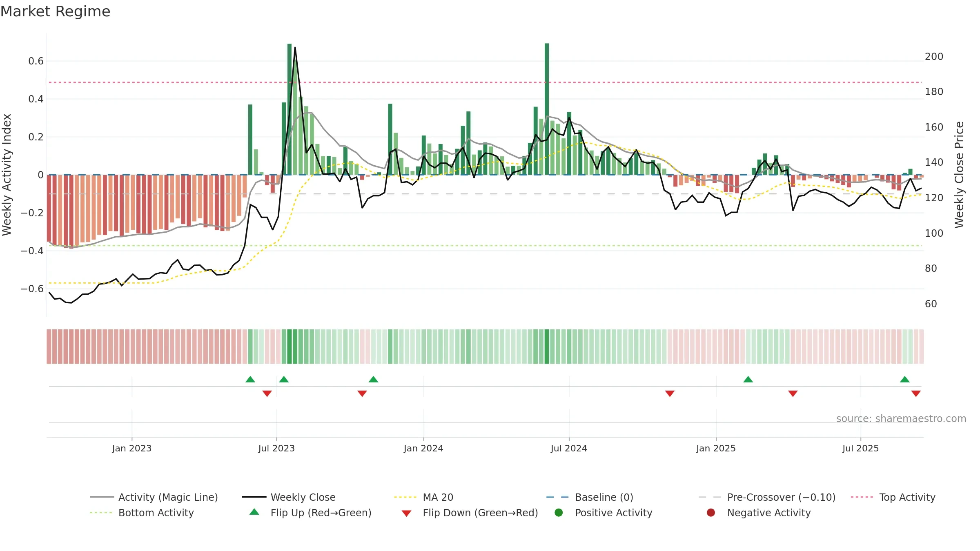Click the −0.2 tick on the left axis
The height and width of the screenshot is (551, 980).
click(32, 213)
